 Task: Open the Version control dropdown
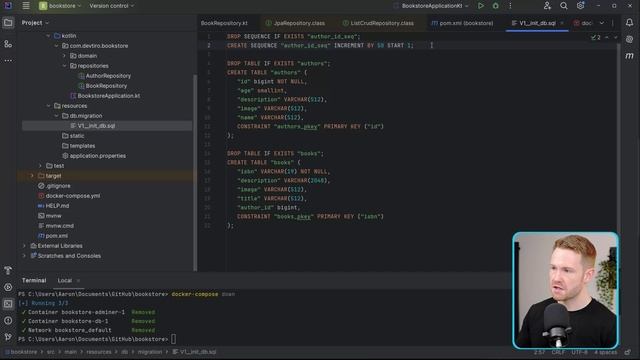click(x=111, y=6)
